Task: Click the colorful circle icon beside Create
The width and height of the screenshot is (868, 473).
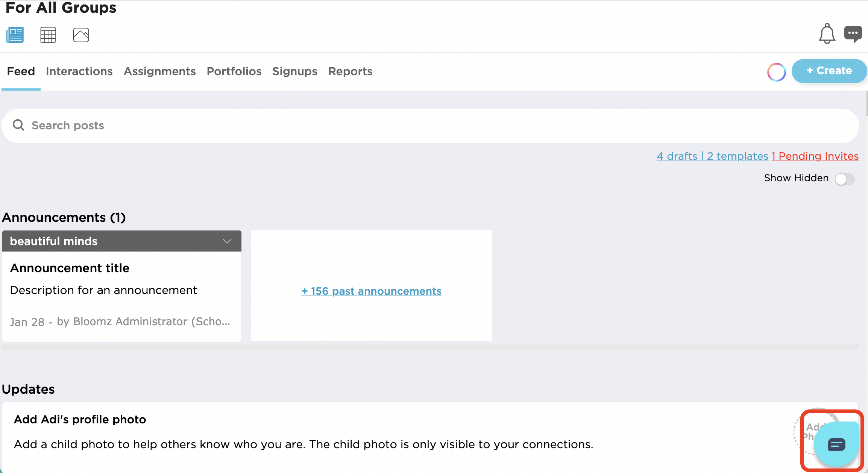Action: tap(776, 72)
